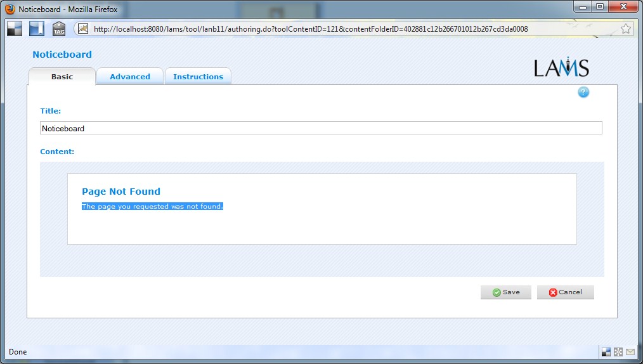The image size is (643, 364).
Task: Go to the Instructions tab
Action: [198, 77]
